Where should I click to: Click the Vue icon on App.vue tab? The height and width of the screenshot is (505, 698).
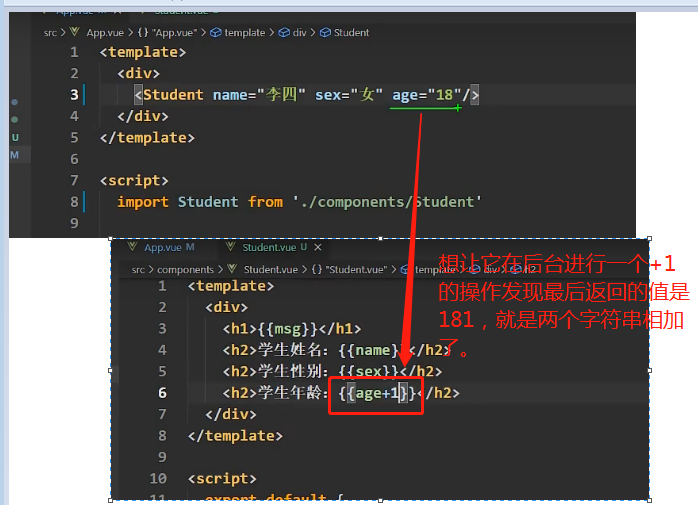[x=132, y=246]
